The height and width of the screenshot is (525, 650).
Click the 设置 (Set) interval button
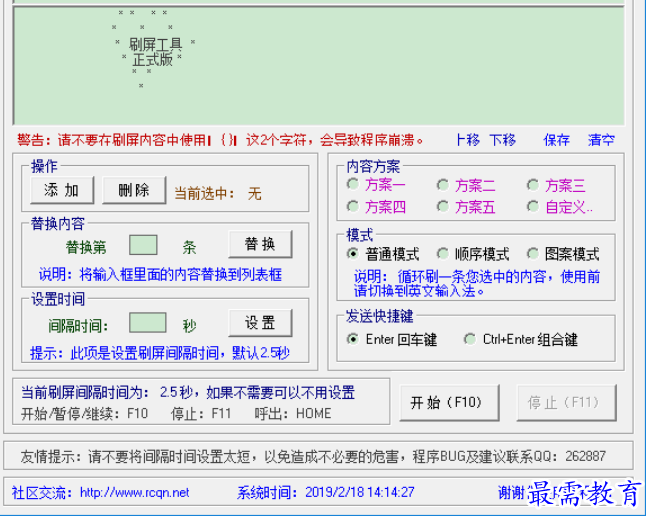tap(260, 323)
